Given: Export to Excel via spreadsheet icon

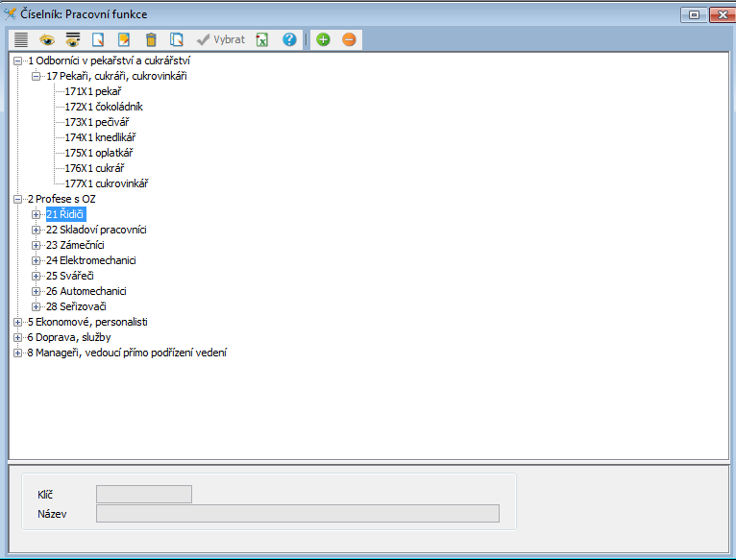Looking at the screenshot, I should [x=262, y=39].
